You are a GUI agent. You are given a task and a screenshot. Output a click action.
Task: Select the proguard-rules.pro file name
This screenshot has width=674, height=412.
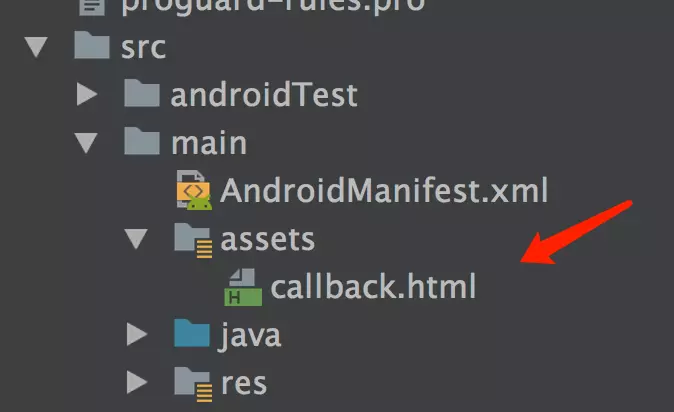[273, 7]
